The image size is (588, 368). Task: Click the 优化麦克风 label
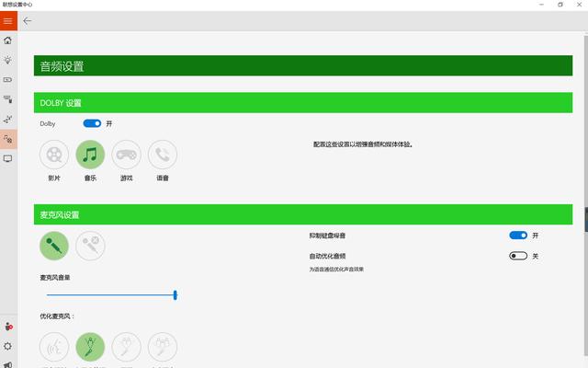(x=57, y=316)
